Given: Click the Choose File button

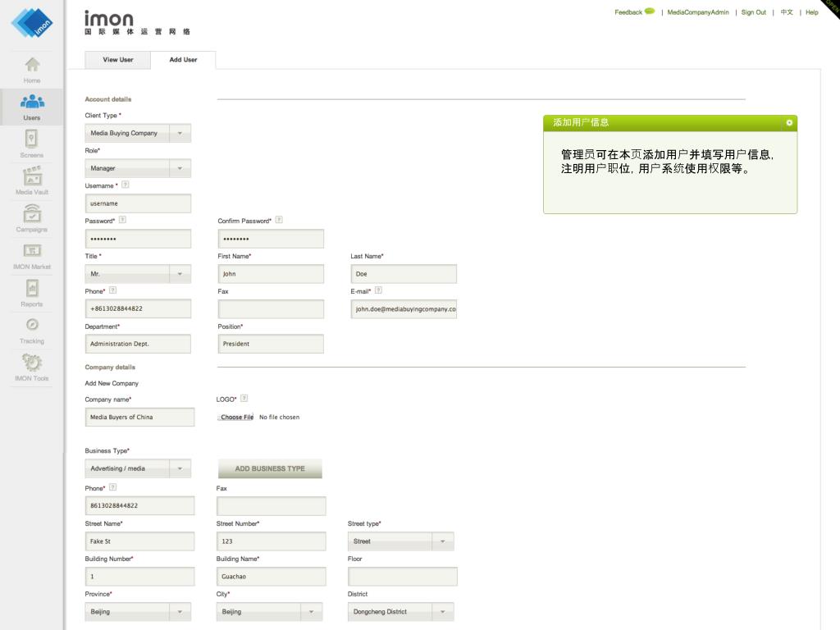Looking at the screenshot, I should click(x=236, y=418).
